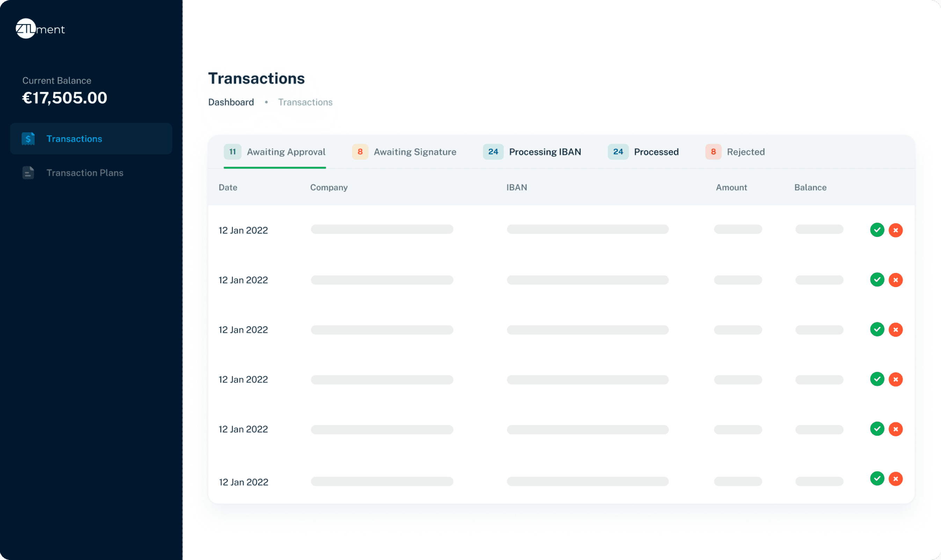
Task: Approve the second transaction row with the green check
Action: click(x=877, y=280)
